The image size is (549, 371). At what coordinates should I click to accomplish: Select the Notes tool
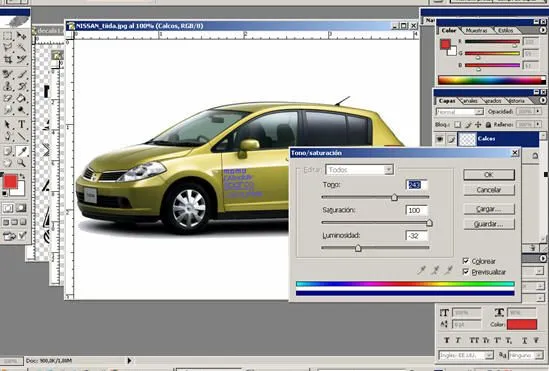[x=8, y=151]
